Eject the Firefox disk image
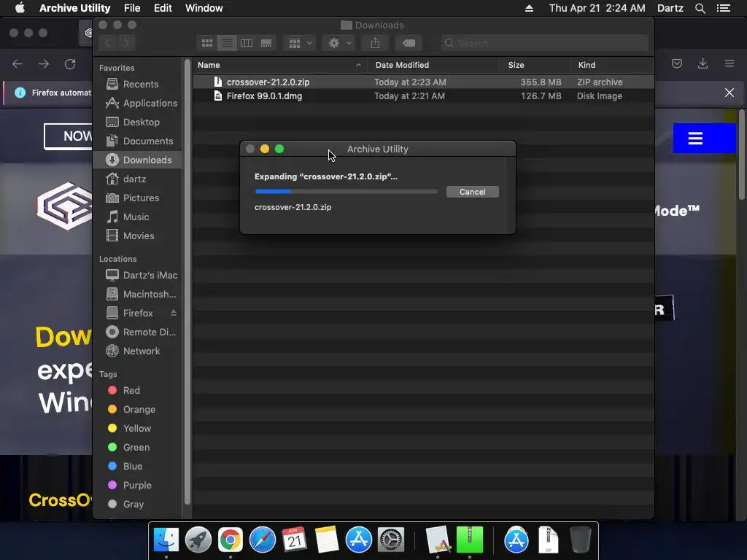 (x=174, y=313)
